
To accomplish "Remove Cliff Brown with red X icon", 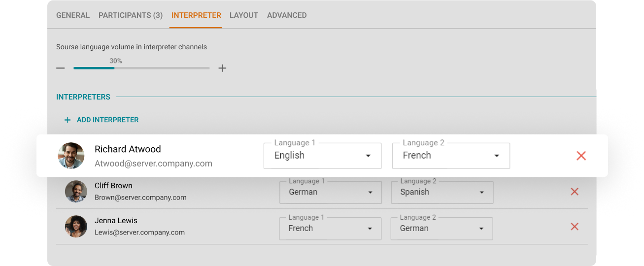I will pyautogui.click(x=574, y=192).
